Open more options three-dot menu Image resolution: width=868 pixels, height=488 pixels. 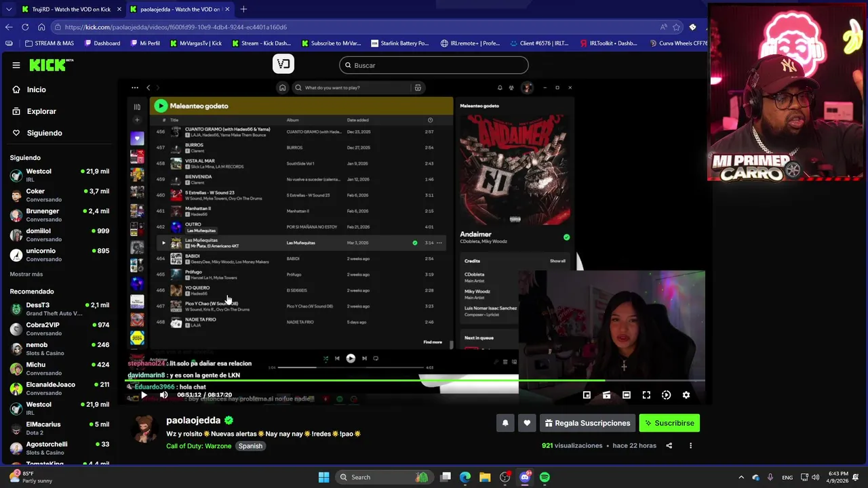[690, 445]
